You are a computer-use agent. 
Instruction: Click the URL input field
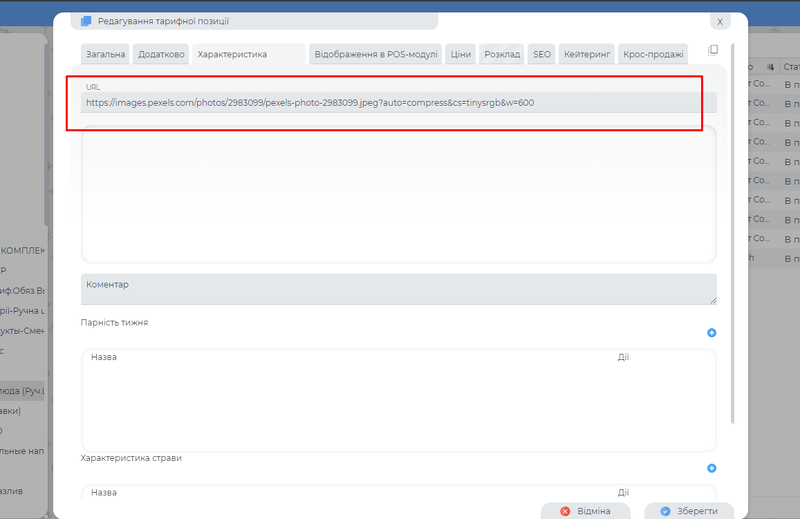click(x=398, y=102)
